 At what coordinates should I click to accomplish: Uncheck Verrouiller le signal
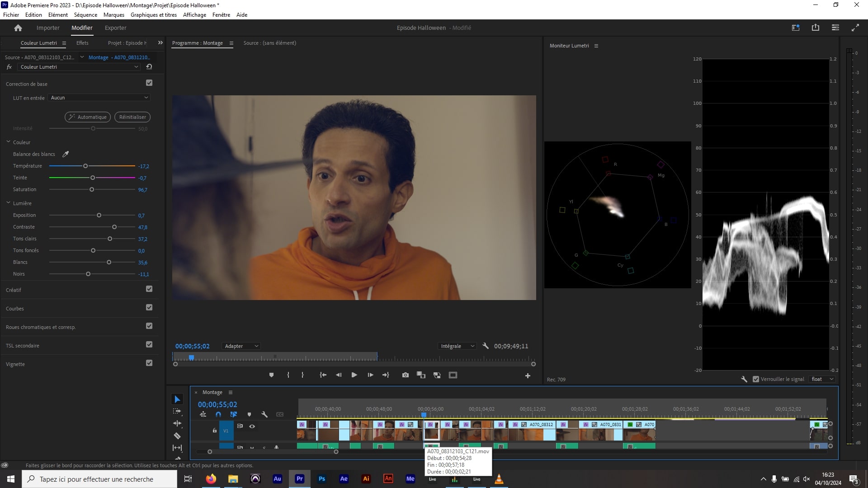click(756, 379)
